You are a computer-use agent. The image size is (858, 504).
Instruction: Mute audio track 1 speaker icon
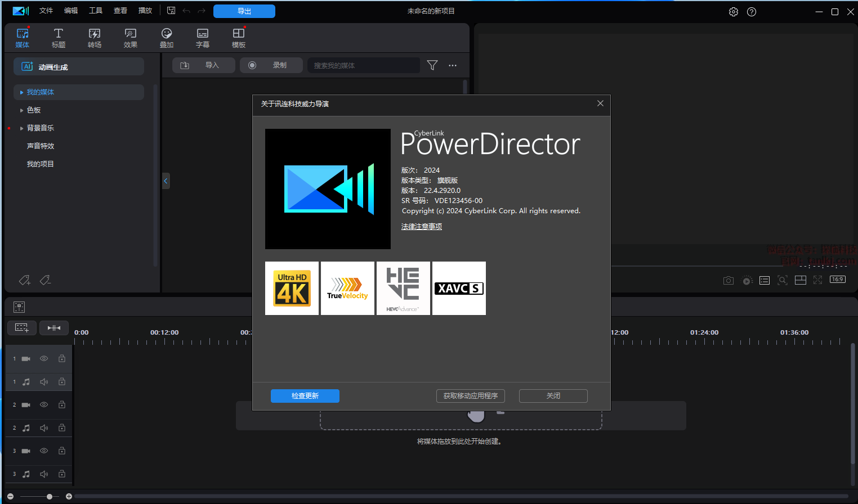(44, 382)
